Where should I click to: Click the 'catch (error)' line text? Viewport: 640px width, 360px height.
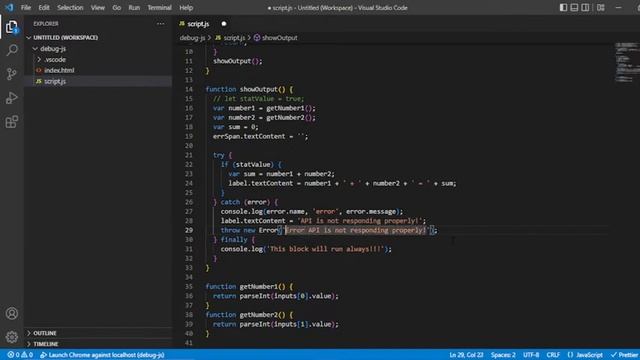click(245, 202)
